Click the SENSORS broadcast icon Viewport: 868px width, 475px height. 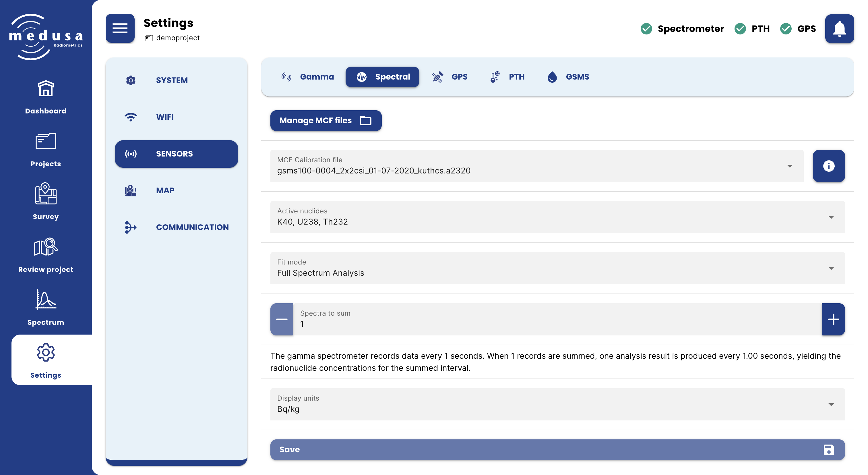[131, 154]
